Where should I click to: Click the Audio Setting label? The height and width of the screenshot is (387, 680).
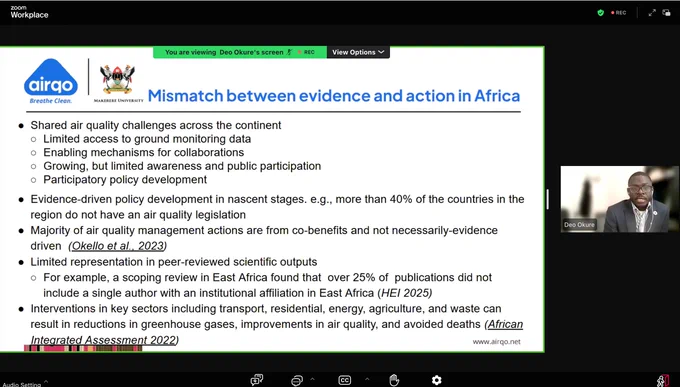[22, 384]
